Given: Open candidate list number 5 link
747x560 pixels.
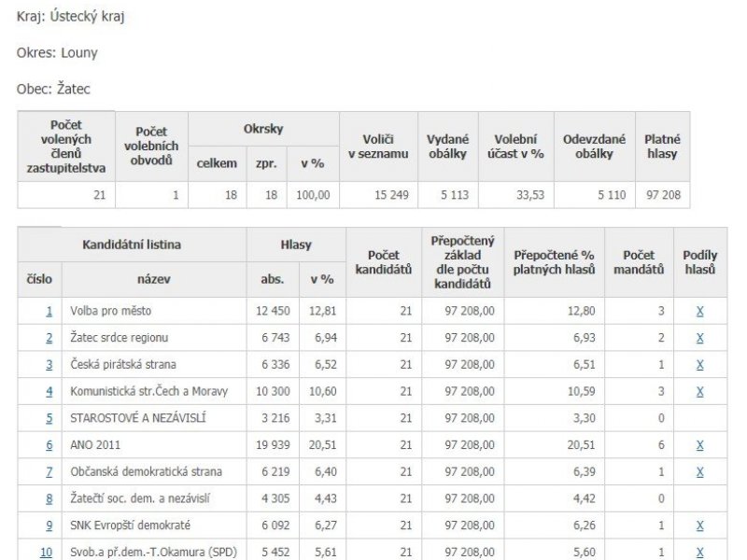Looking at the screenshot, I should [49, 418].
